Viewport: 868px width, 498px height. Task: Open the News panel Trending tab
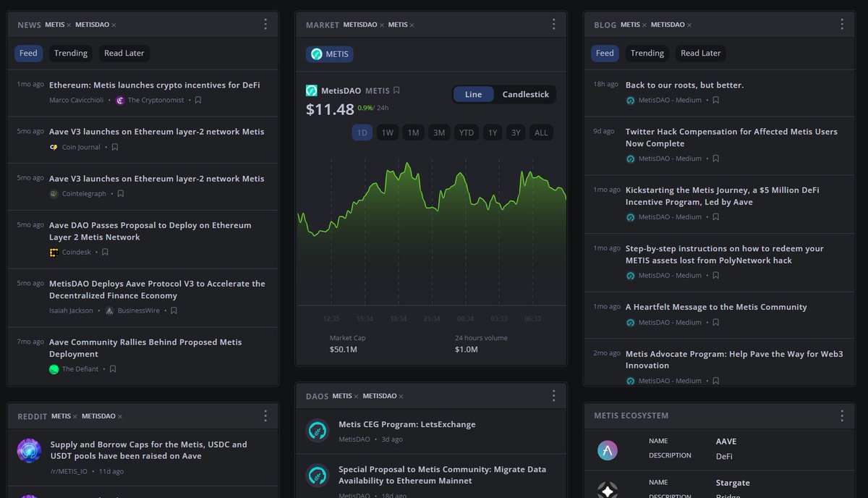click(x=71, y=54)
